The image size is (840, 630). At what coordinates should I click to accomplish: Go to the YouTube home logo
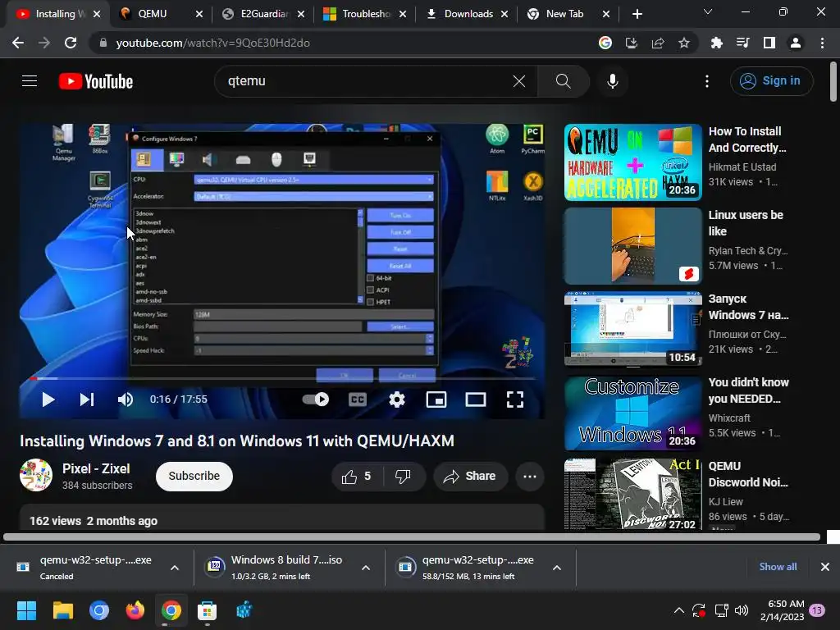[x=96, y=81]
